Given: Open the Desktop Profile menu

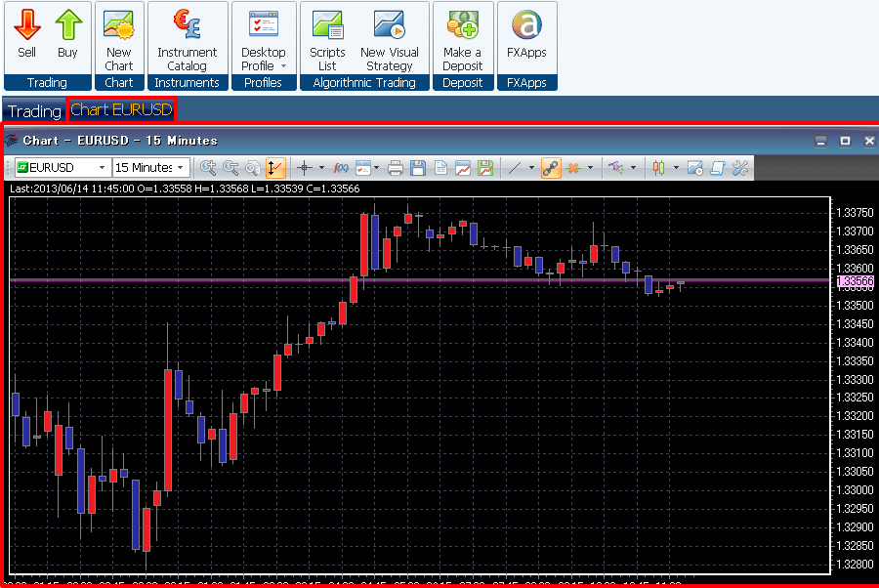Looking at the screenshot, I should pos(264,39).
